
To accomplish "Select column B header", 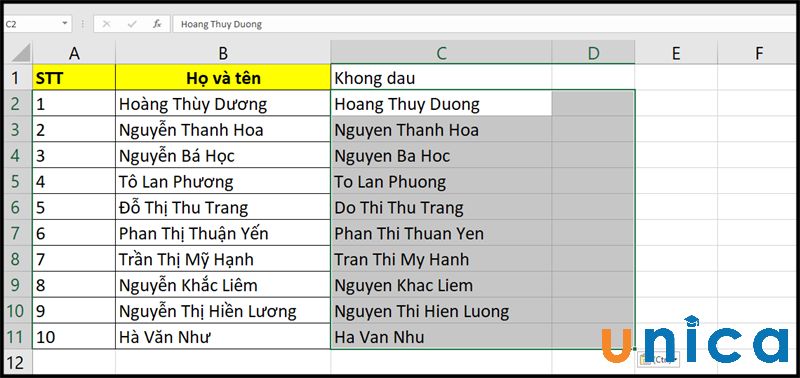I will [223, 53].
